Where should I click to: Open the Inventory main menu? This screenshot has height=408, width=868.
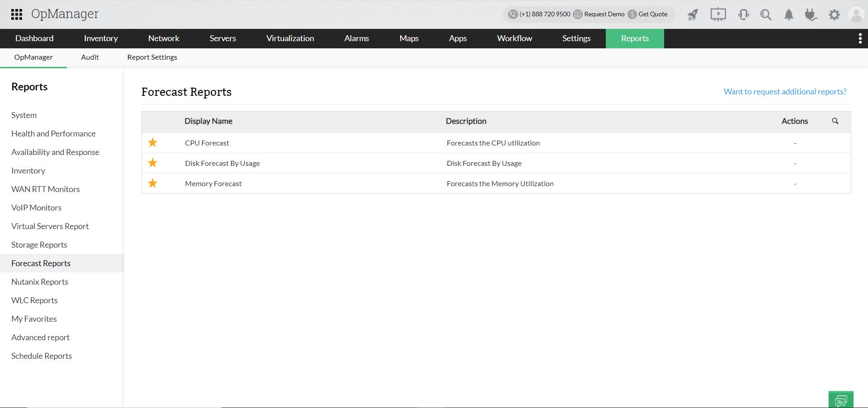point(101,38)
